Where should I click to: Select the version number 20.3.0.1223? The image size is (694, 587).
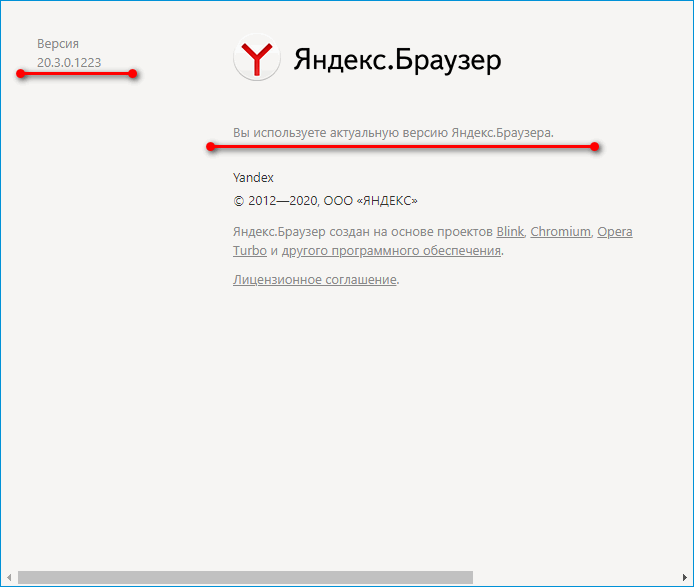point(69,63)
